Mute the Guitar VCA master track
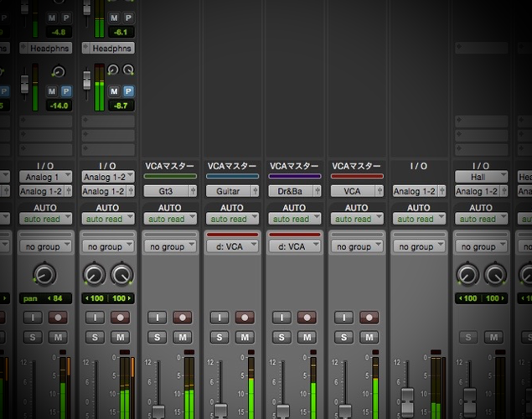Image resolution: width=532 pixels, height=419 pixels. tap(245, 337)
